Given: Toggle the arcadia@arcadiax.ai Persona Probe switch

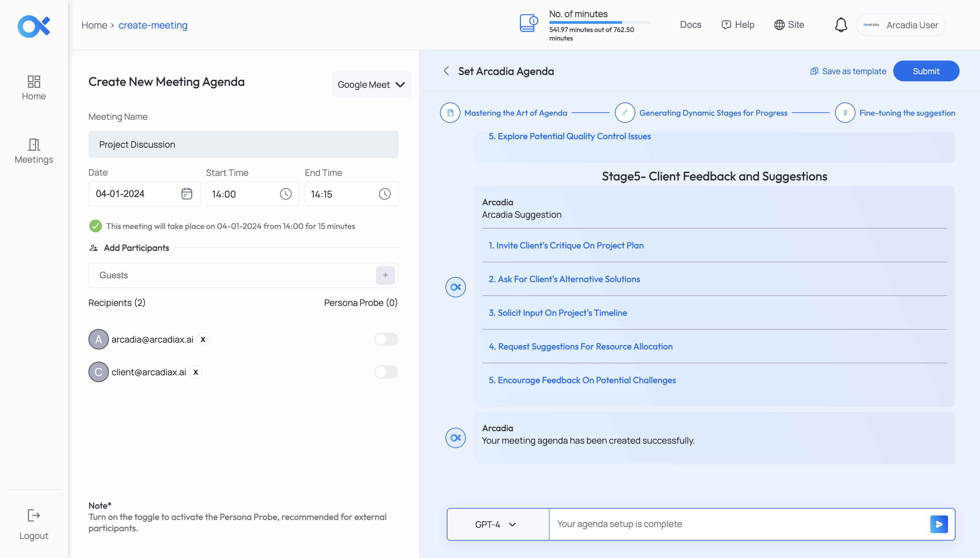Looking at the screenshot, I should click(x=386, y=339).
